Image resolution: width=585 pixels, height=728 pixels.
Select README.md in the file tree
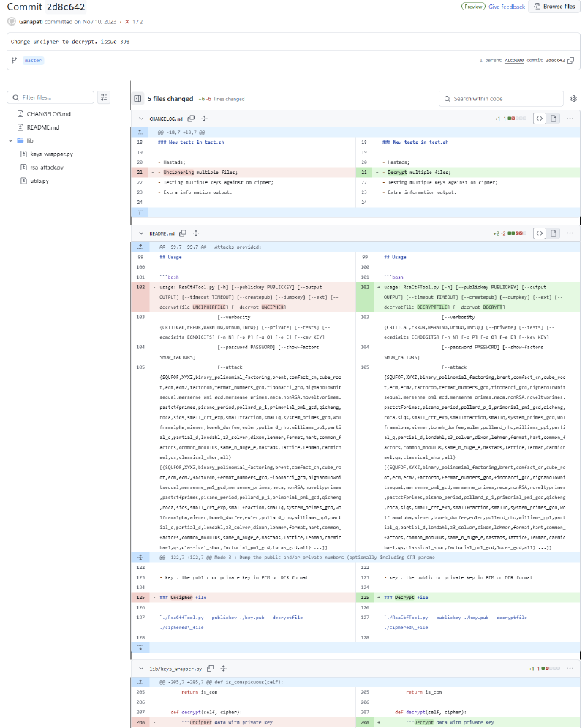click(x=43, y=127)
